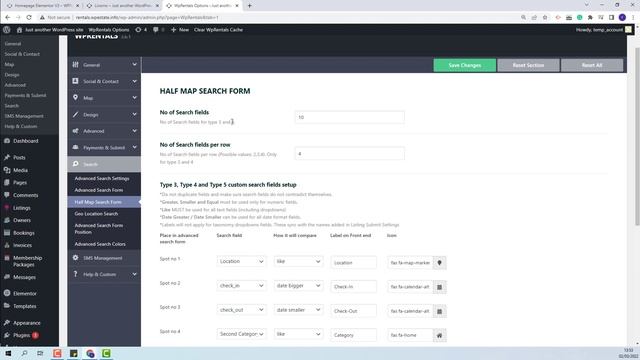The height and width of the screenshot is (360, 640).
Task: Open Spot no 4 compare dropdown (like)
Action: [x=298, y=334]
